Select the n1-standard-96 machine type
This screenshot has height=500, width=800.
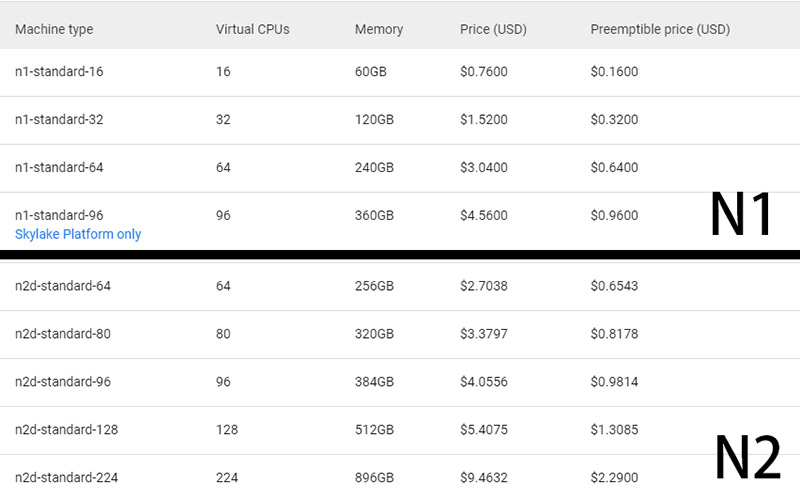coord(59,215)
